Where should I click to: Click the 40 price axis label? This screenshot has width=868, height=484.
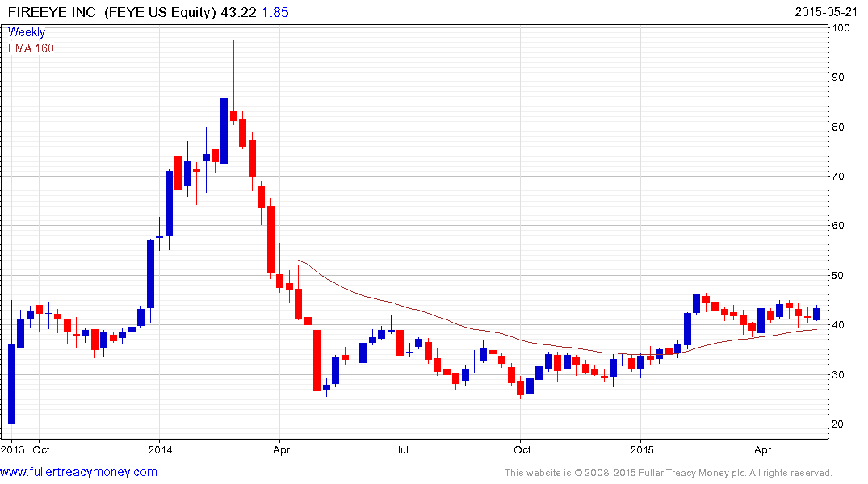838,325
